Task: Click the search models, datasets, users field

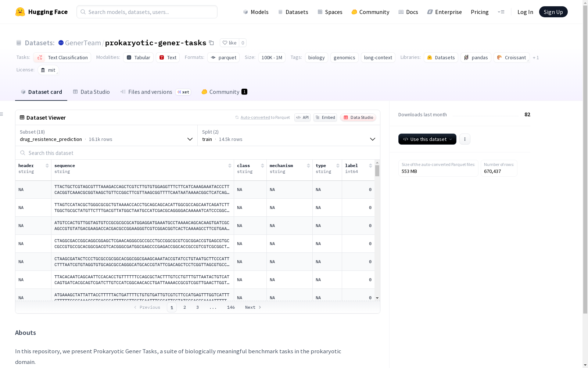Action: pos(147,12)
